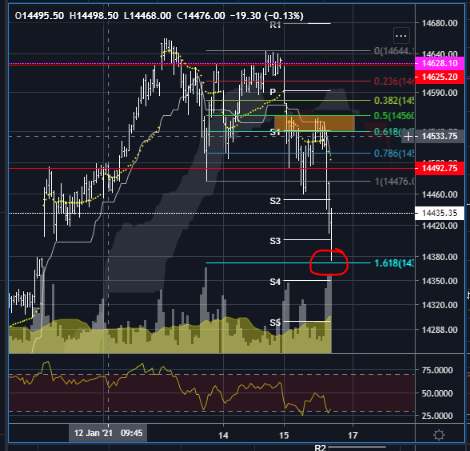Screen dimensions: 470x451
Task: Select the orange rectangle zone drawing
Action: (x=314, y=123)
